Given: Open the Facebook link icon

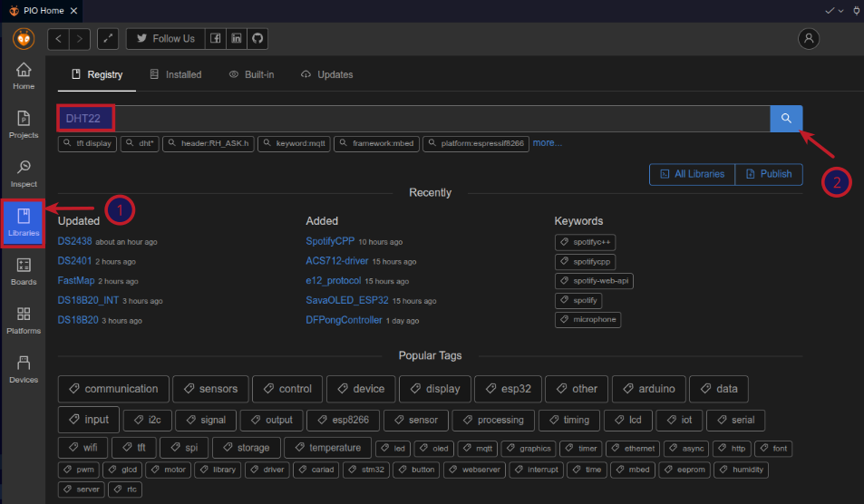Looking at the screenshot, I should [216, 39].
